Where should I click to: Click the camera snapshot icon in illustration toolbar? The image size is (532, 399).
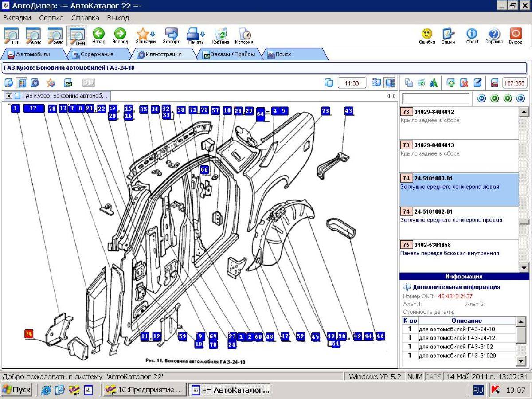[68, 83]
